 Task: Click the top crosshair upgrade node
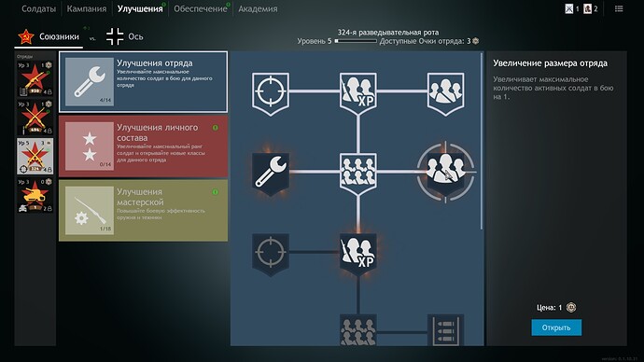[271, 93]
